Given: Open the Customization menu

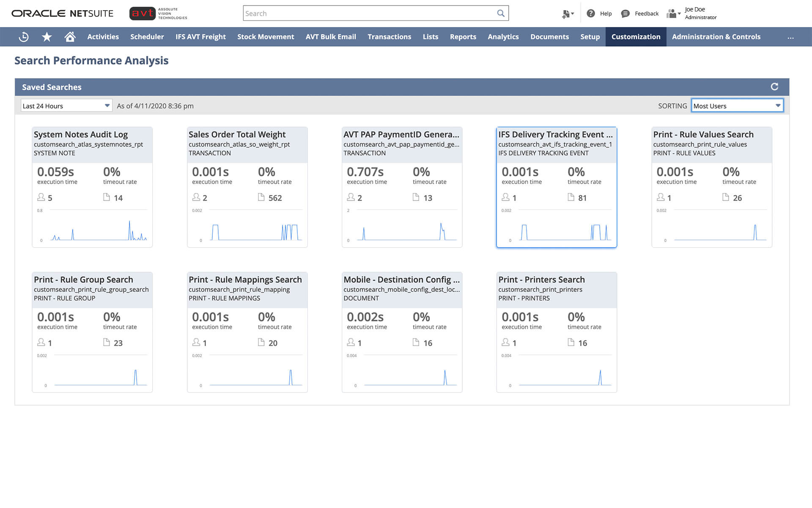Looking at the screenshot, I should (x=636, y=37).
